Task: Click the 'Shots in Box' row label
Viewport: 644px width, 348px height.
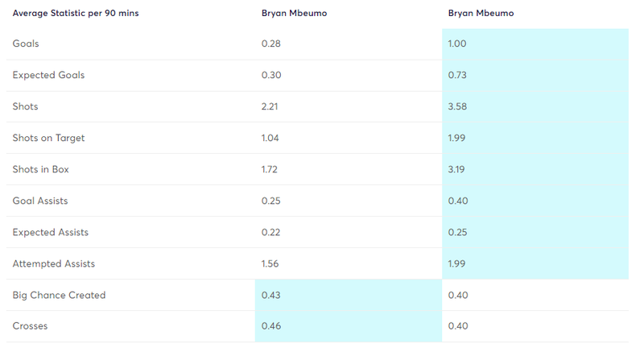Action: 41,169
